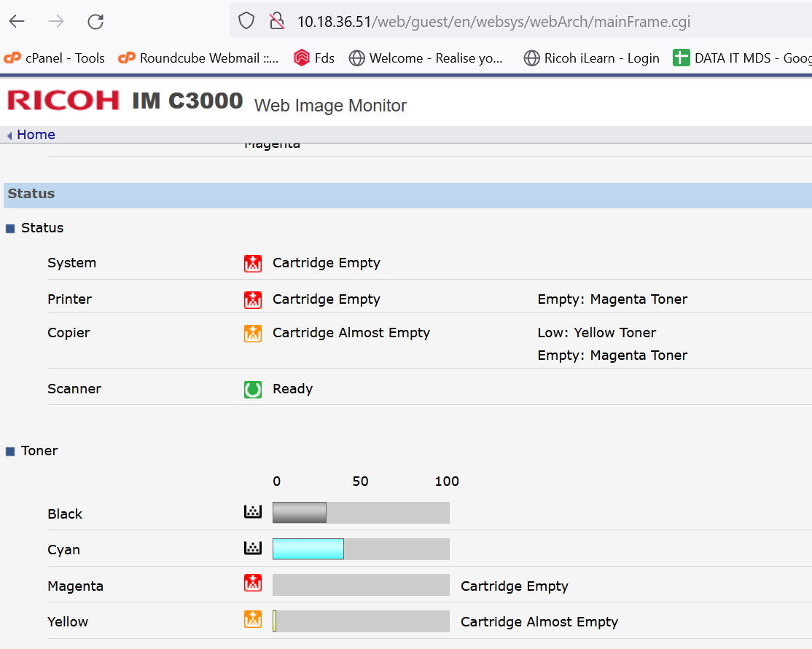Click the 'Black' toner label

(65, 514)
